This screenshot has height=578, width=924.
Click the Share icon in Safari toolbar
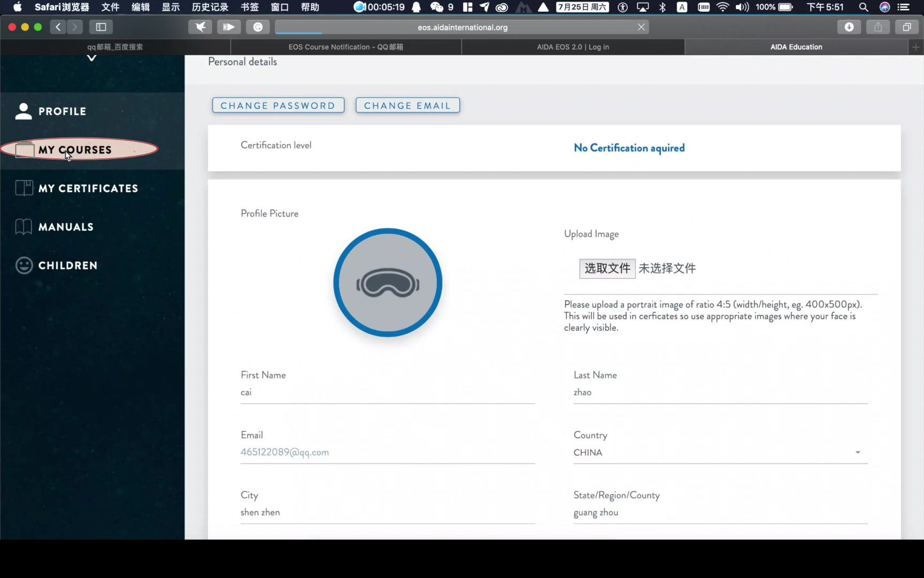(878, 27)
